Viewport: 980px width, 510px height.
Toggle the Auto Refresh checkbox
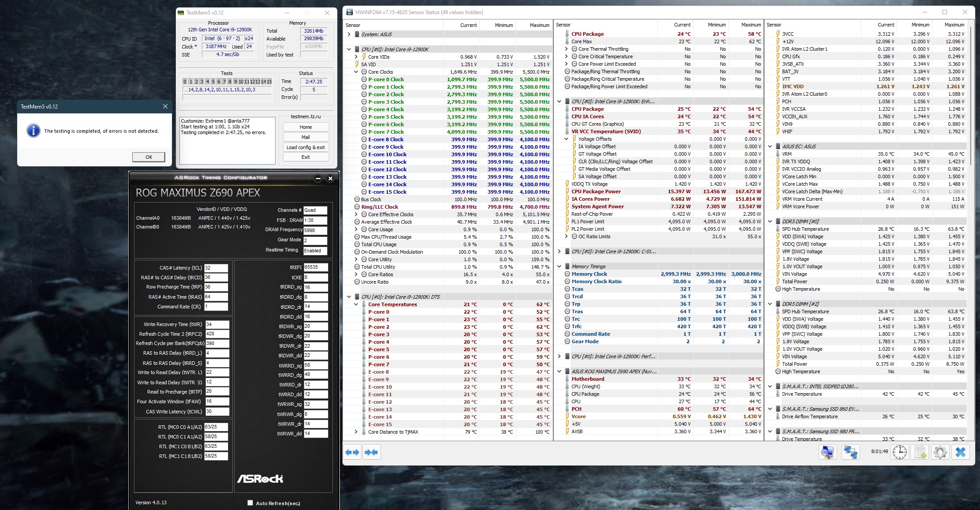click(x=250, y=502)
